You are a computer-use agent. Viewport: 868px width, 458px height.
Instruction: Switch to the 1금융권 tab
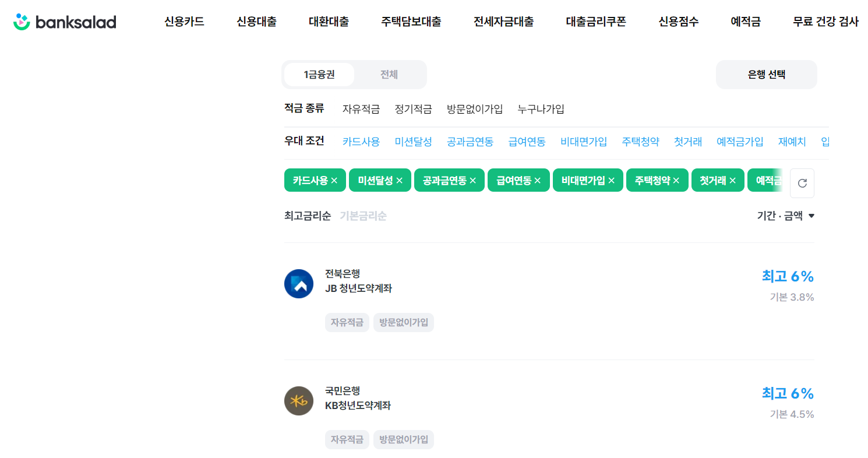pyautogui.click(x=319, y=75)
